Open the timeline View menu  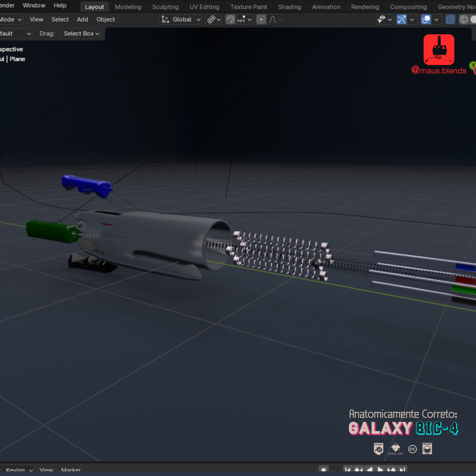(46, 470)
